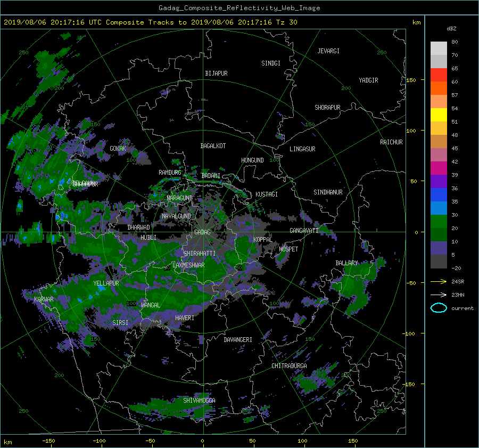Click the Gadag_Composite_Reflectivity_Web_Image title
The height and width of the screenshot is (448, 479).
click(x=239, y=8)
